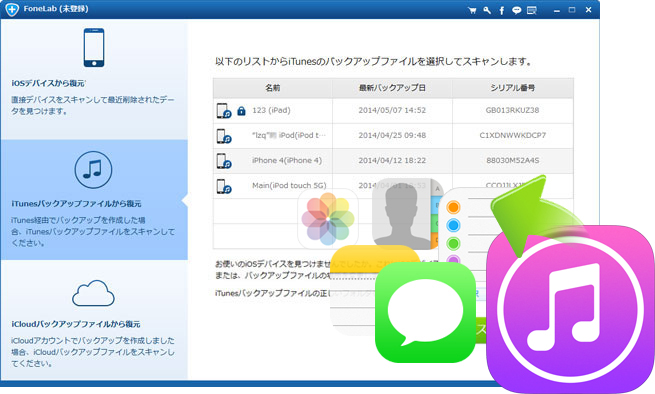Image resolution: width=655 pixels, height=394 pixels.
Task: Open the feedback chat bubble icon
Action: pyautogui.click(x=517, y=10)
